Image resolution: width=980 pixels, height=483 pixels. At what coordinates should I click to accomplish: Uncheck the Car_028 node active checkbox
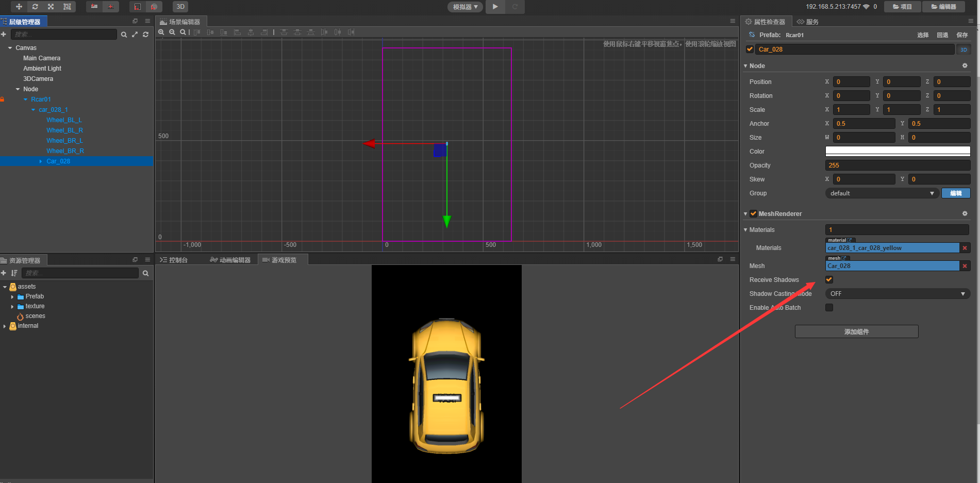[750, 49]
